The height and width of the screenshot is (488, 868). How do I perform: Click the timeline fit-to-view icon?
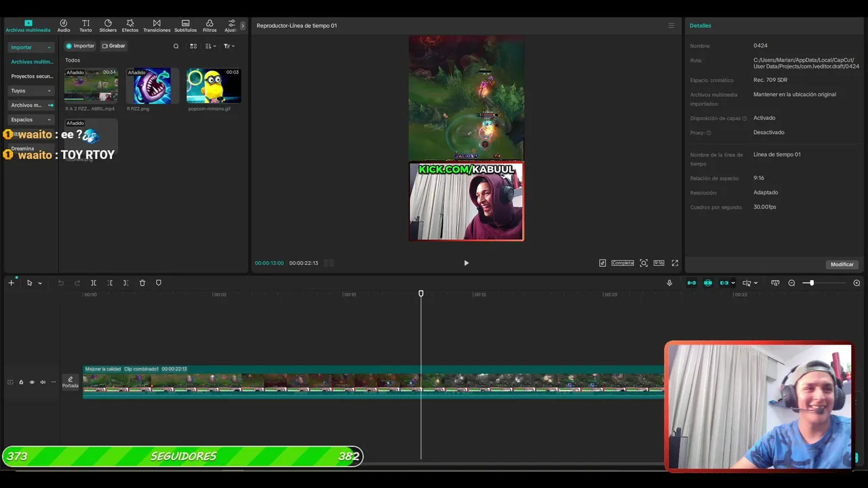pyautogui.click(x=775, y=283)
